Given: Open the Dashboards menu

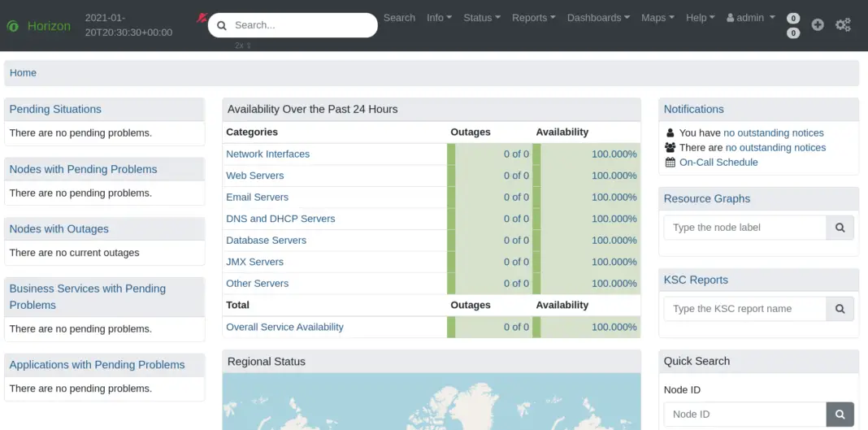Looking at the screenshot, I should [x=598, y=18].
